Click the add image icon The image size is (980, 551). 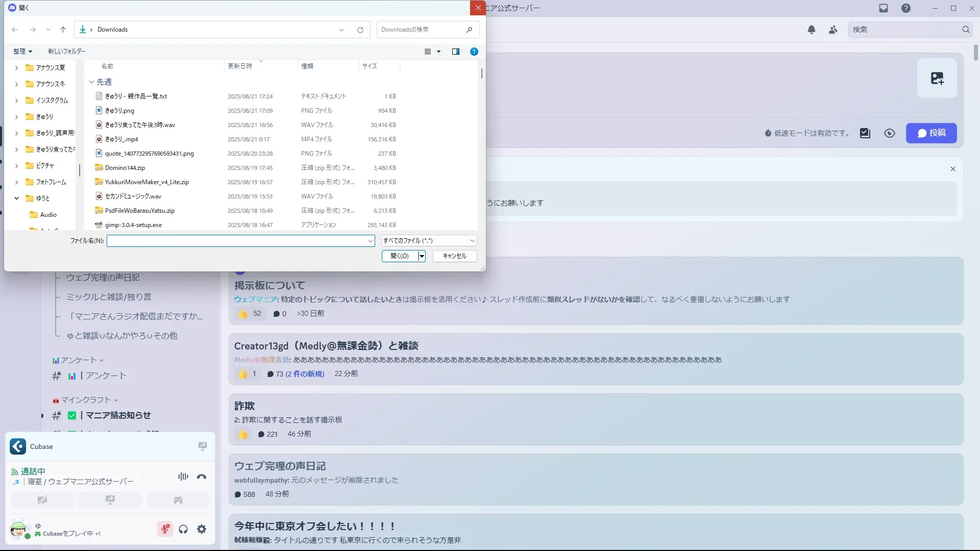point(937,79)
